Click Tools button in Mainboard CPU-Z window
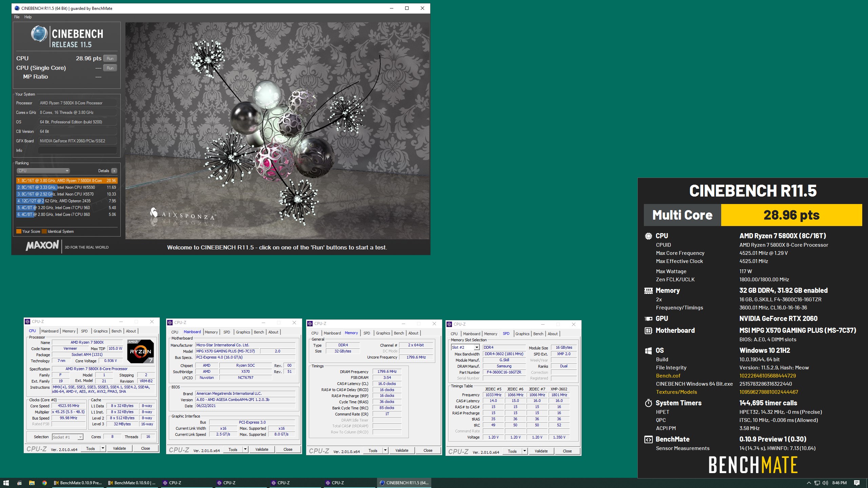This screenshot has width=868, height=488. coord(233,449)
